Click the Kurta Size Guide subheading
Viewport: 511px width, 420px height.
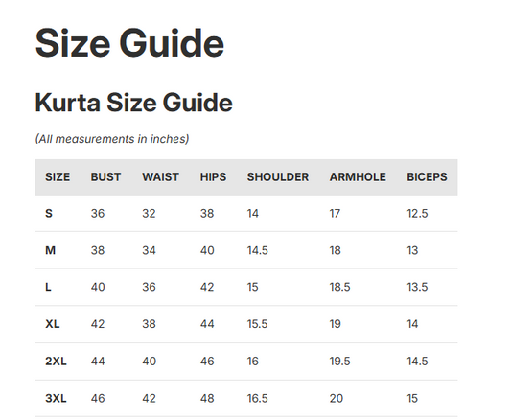(x=133, y=103)
